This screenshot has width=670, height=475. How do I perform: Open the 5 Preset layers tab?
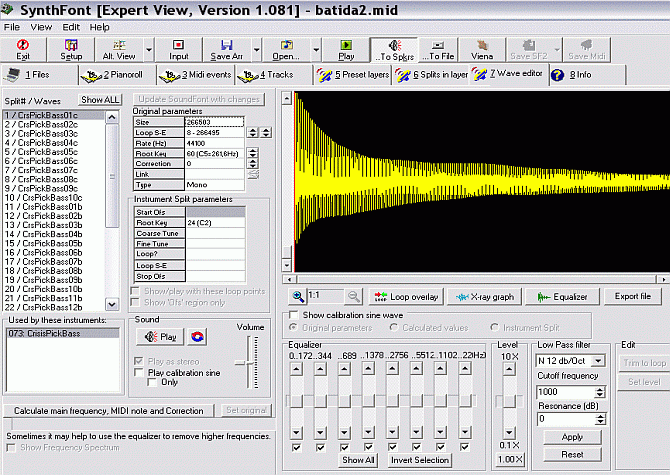coord(353,75)
